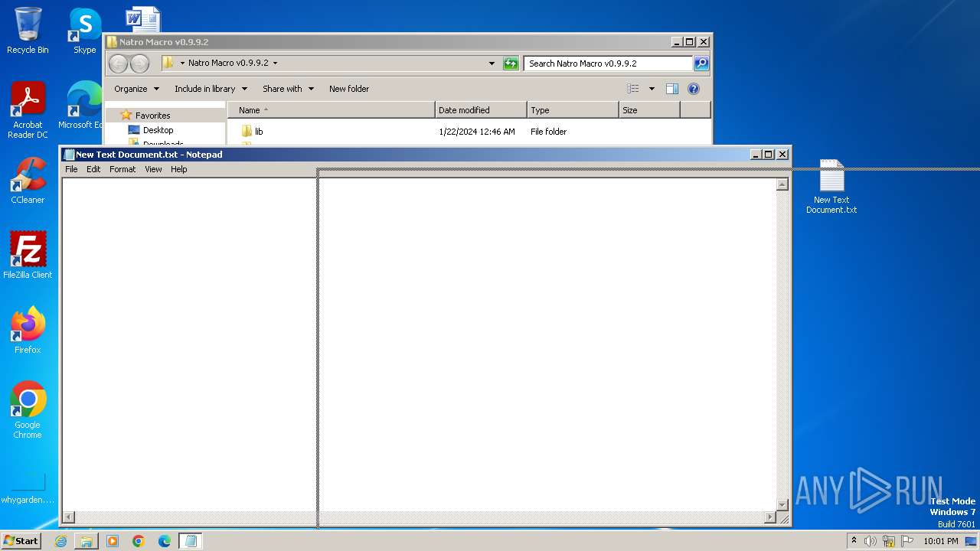Click the Explorer refresh address button

click(x=511, y=64)
